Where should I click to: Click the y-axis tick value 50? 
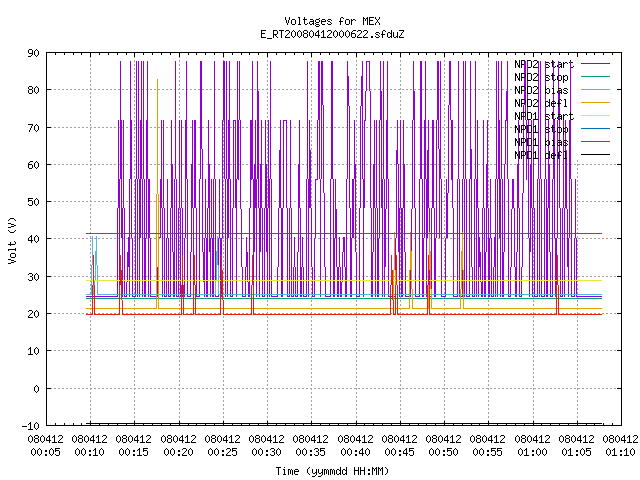33,202
